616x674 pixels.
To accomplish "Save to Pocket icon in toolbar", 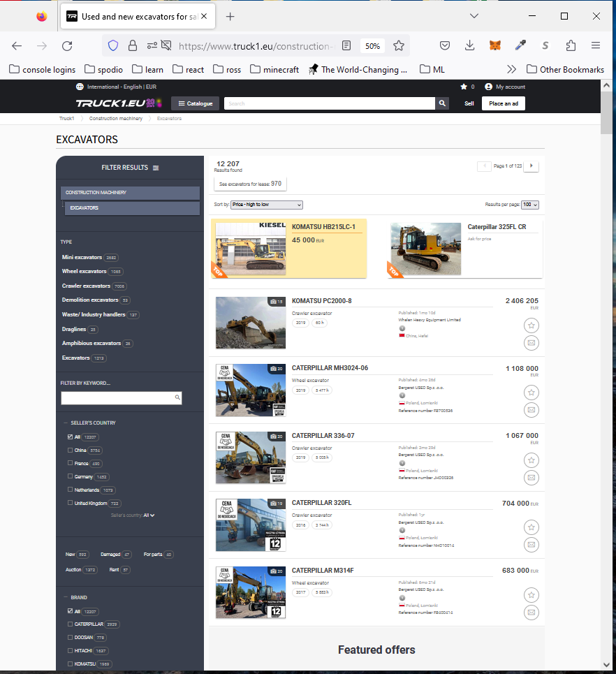I will pyautogui.click(x=445, y=45).
